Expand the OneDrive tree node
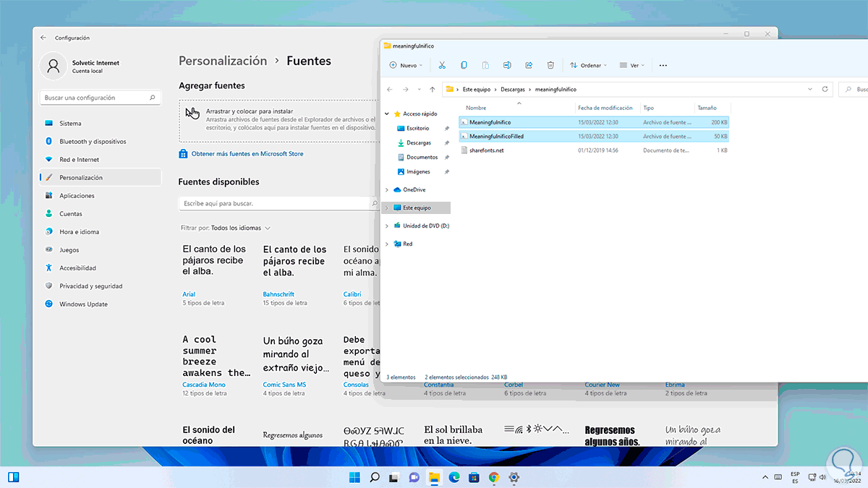Screen dimensions: 868x488 pos(387,190)
